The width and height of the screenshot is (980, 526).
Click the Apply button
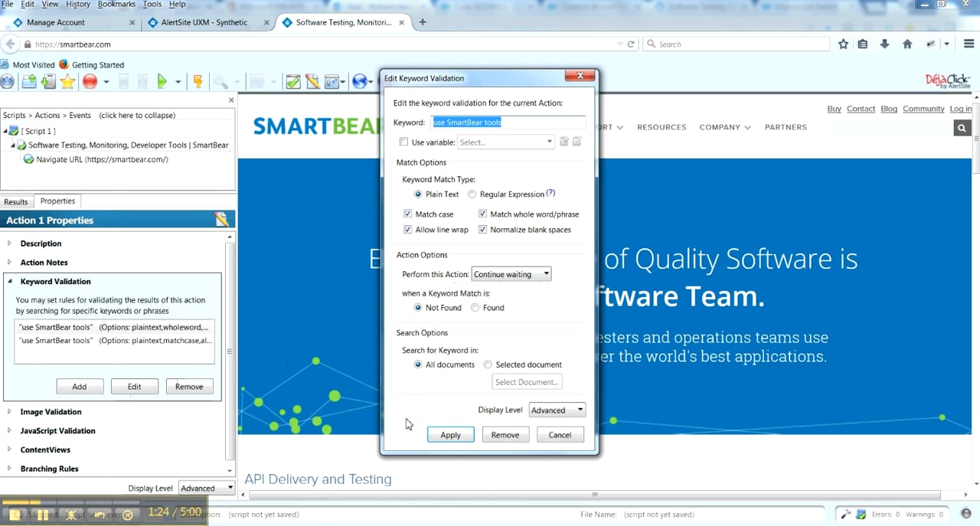(x=450, y=435)
